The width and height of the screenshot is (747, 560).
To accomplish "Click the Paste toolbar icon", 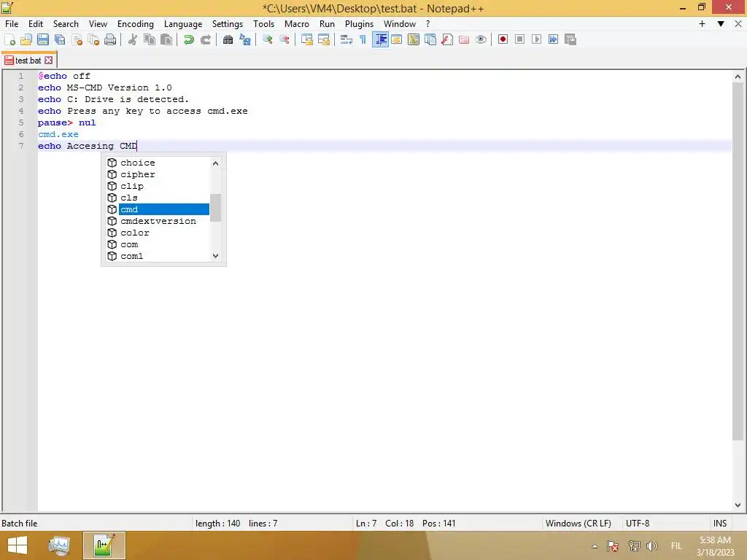I will coord(166,39).
